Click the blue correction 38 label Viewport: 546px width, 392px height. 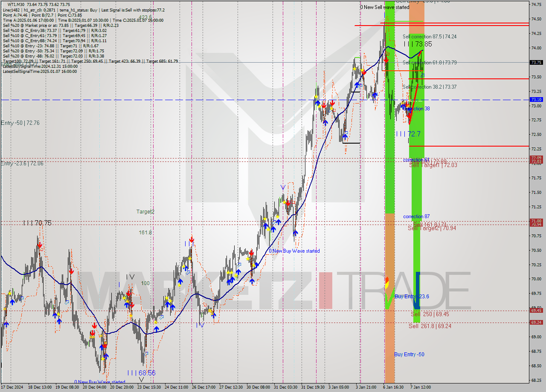[416, 109]
